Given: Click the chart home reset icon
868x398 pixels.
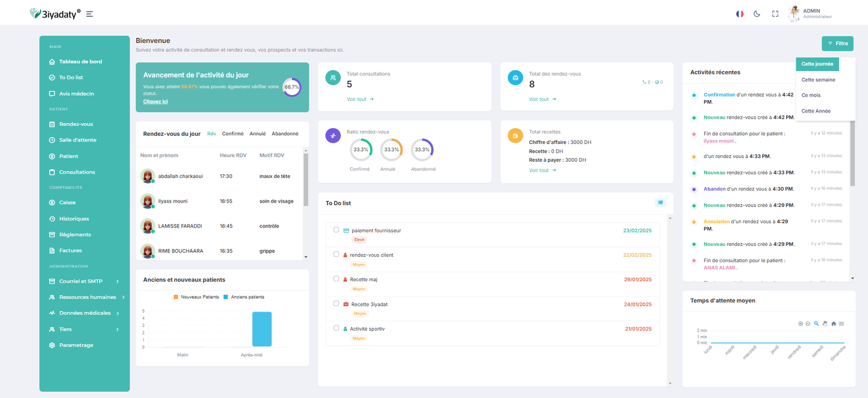Looking at the screenshot, I should pyautogui.click(x=834, y=324).
